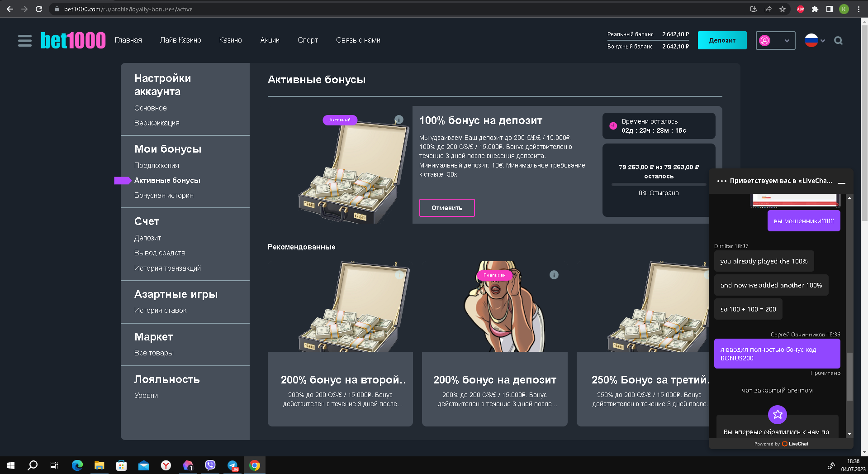Open the browser extensions puzzle icon
868x474 pixels.
815,9
